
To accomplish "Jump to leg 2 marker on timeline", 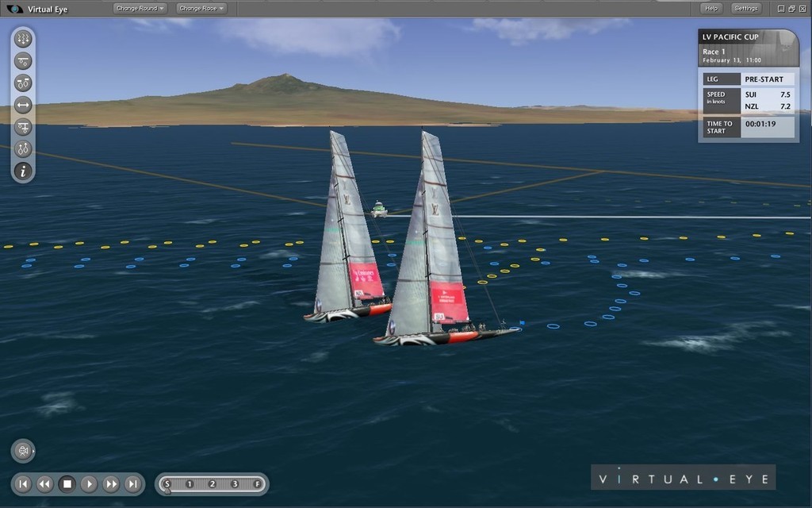I will coord(213,484).
